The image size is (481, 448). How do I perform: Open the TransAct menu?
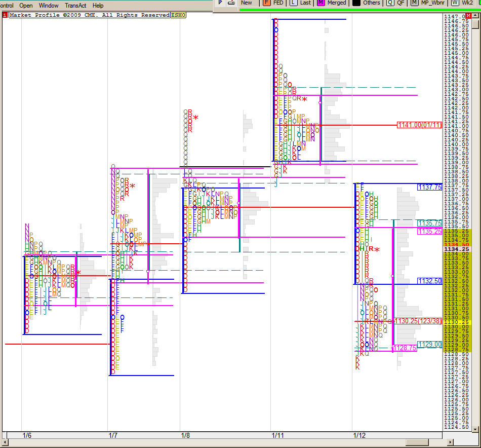click(x=75, y=6)
